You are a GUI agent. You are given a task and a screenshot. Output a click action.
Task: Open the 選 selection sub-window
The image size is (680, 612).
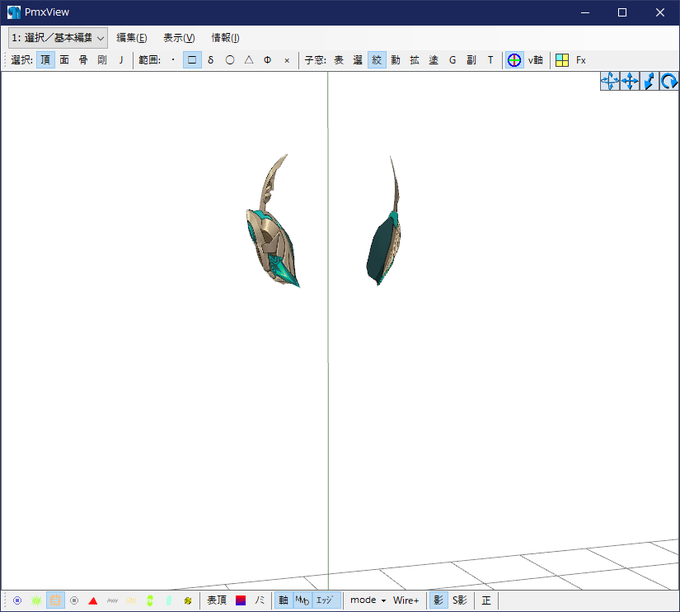tap(358, 60)
